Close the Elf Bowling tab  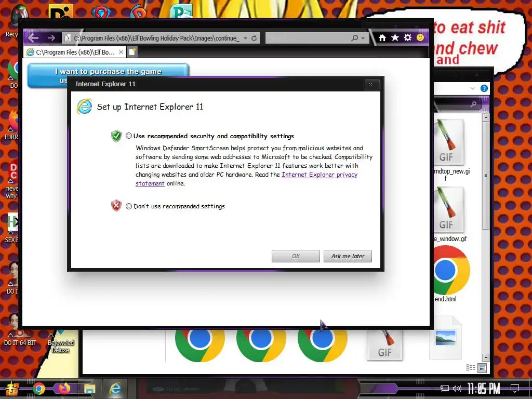(121, 52)
